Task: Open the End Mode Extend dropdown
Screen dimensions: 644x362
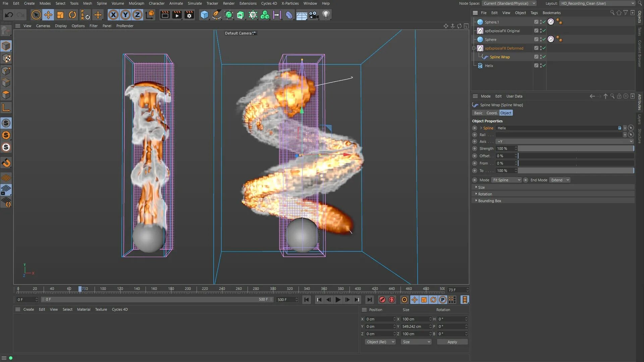Action: [560, 180]
